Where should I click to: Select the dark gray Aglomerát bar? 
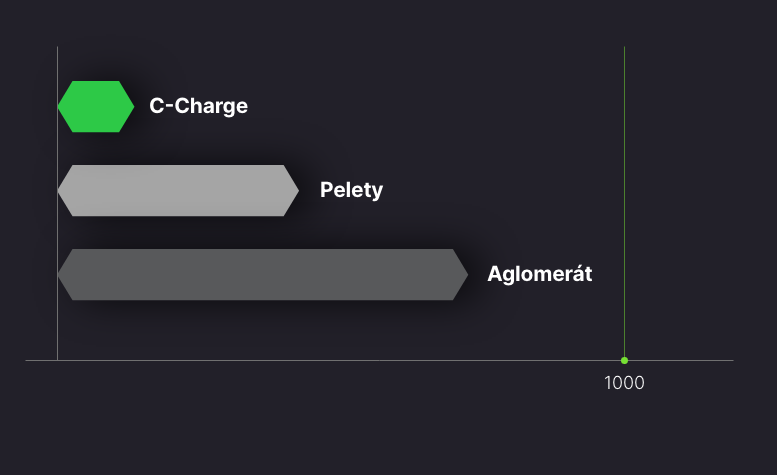263,274
